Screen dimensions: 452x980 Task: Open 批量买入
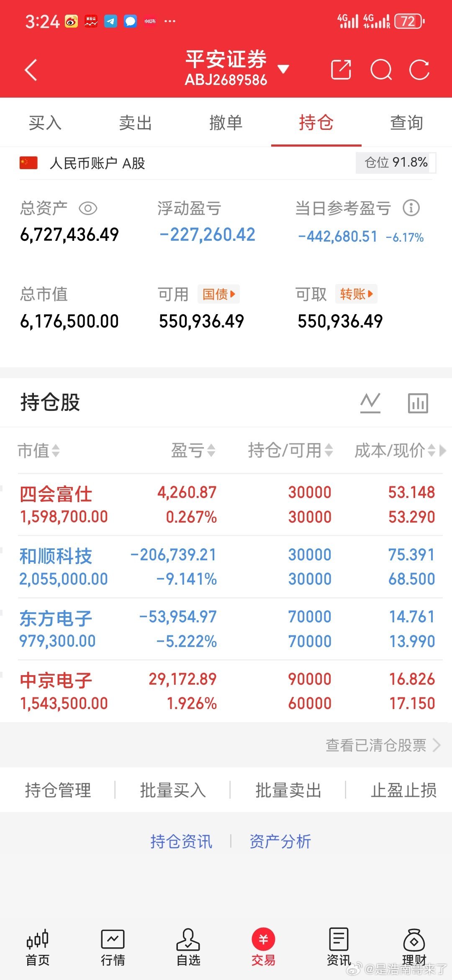(x=173, y=790)
